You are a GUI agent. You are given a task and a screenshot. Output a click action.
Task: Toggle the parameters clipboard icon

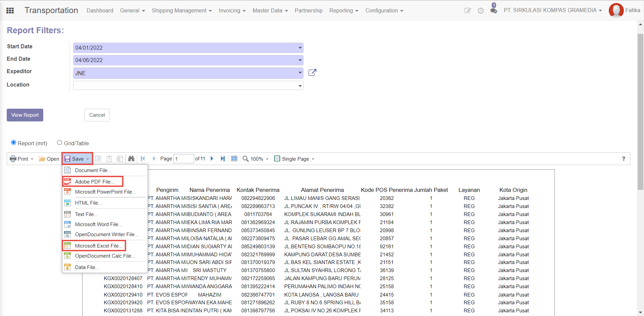(x=109, y=159)
